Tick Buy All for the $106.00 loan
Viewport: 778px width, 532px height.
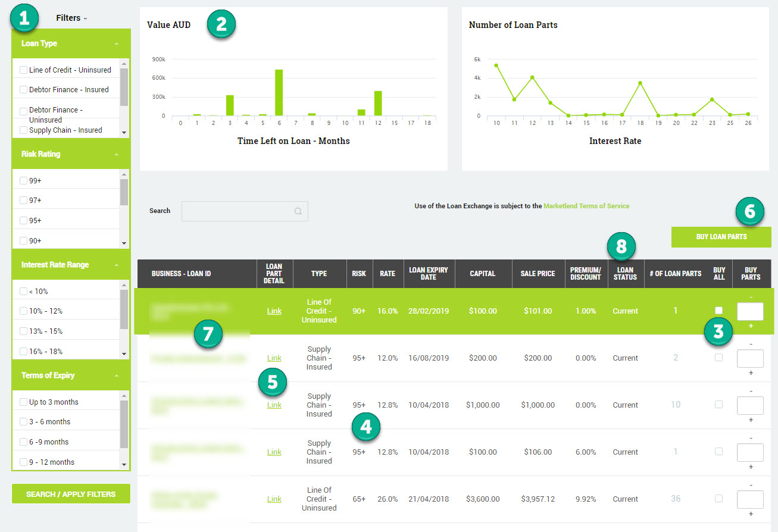point(719,452)
